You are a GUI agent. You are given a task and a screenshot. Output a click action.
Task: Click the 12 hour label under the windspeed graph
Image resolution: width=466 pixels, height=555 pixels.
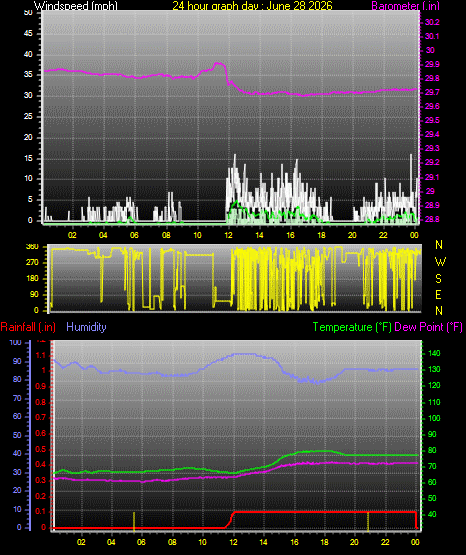coord(228,235)
